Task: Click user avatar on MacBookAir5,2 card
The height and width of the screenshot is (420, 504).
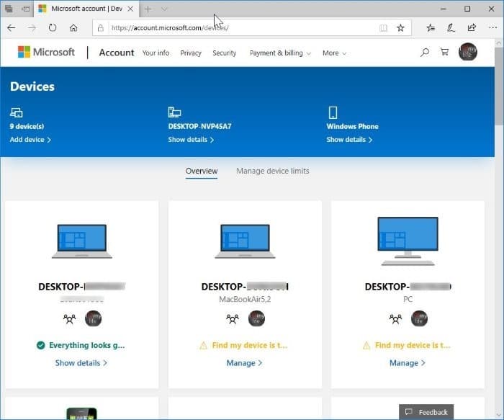Action: (x=256, y=318)
